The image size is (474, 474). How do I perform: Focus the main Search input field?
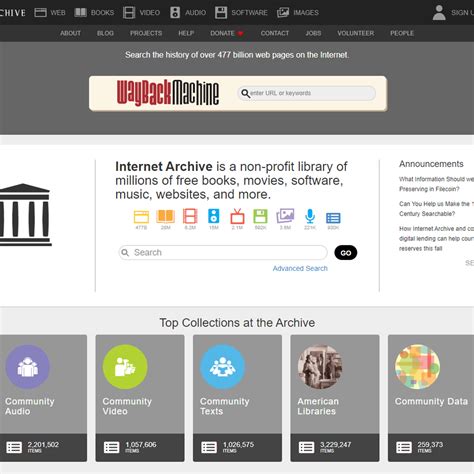click(x=223, y=253)
